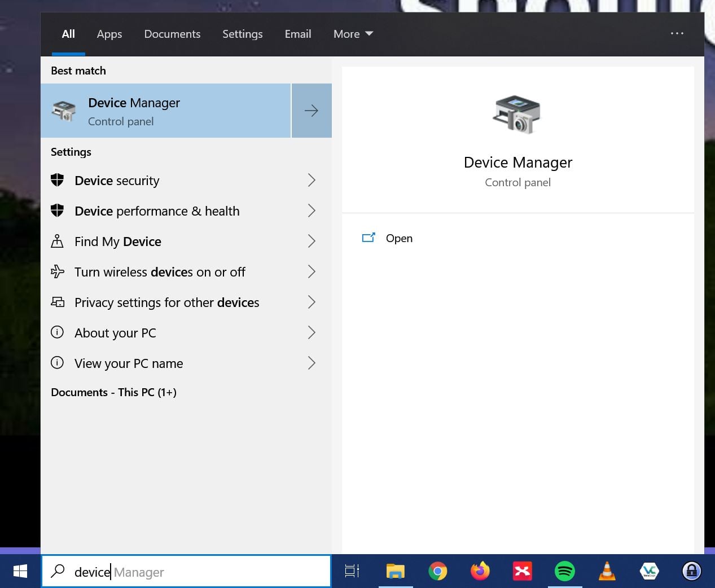Screen dimensions: 715x588
Task: Select the Device security shield icon
Action: (57, 180)
